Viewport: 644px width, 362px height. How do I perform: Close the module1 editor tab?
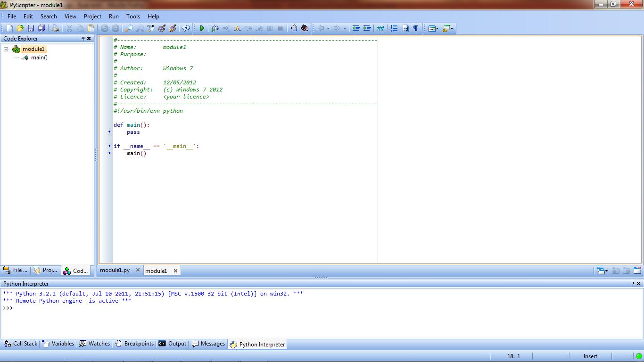(175, 271)
